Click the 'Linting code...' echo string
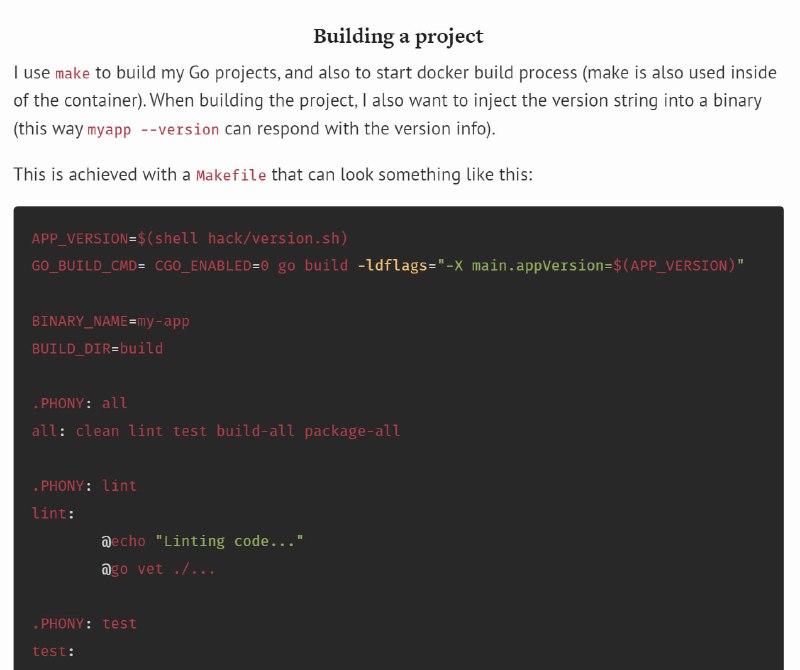 (229, 541)
